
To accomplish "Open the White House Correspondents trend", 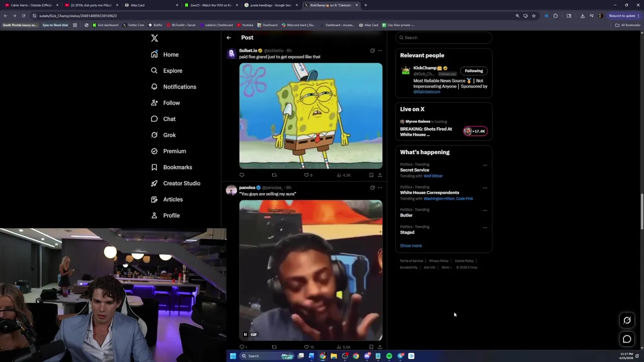I will 430,193.
